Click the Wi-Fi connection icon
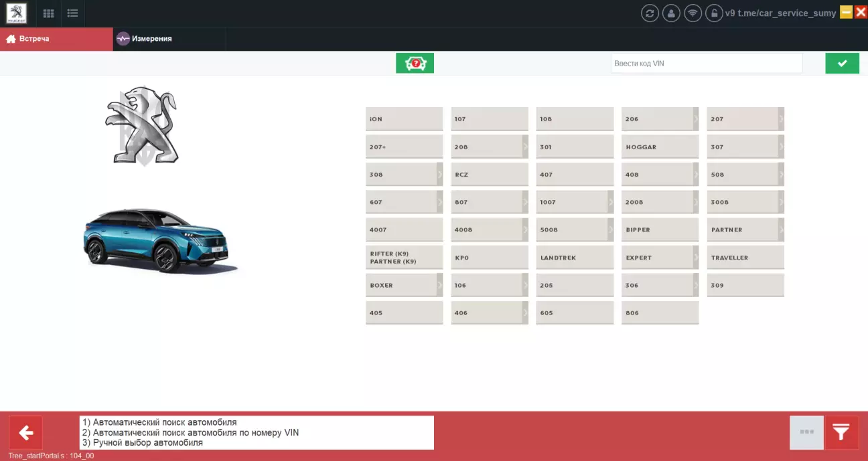 [693, 13]
